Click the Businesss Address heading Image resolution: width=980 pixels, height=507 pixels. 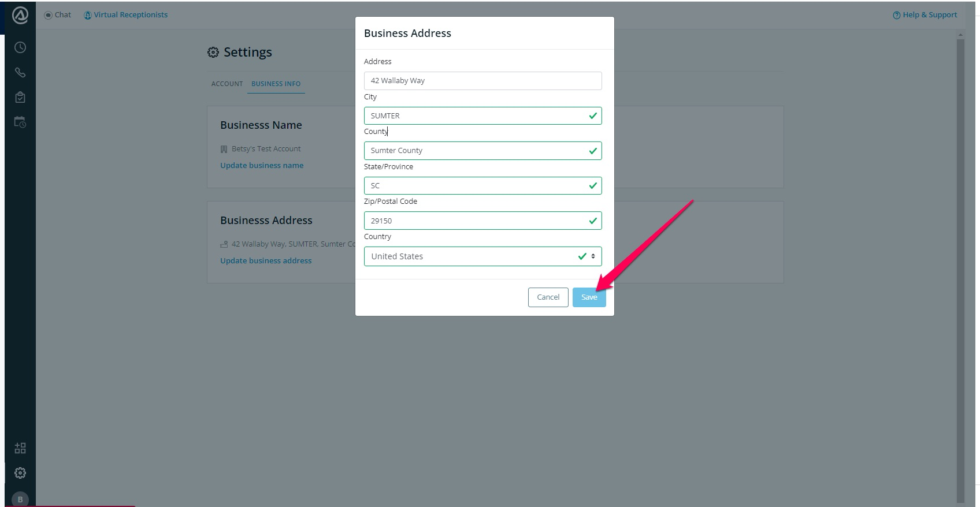coord(266,221)
